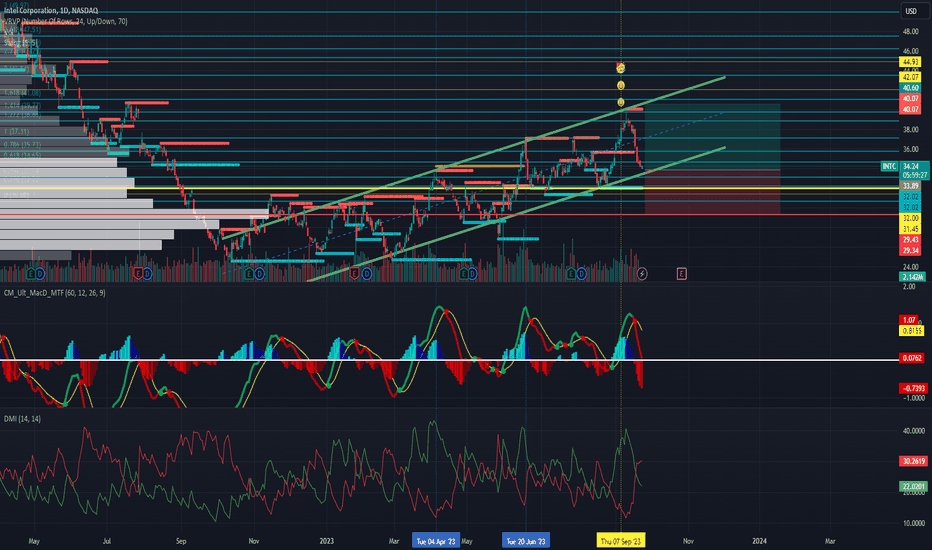932x550 pixels.
Task: Click the earnings E marker above the first May label
Action: pos(31,274)
